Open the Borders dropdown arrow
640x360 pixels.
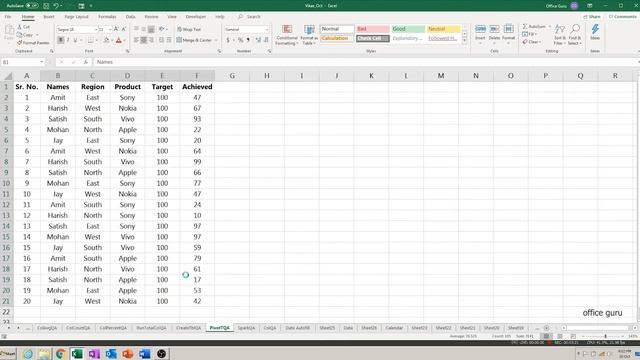[x=97, y=40]
